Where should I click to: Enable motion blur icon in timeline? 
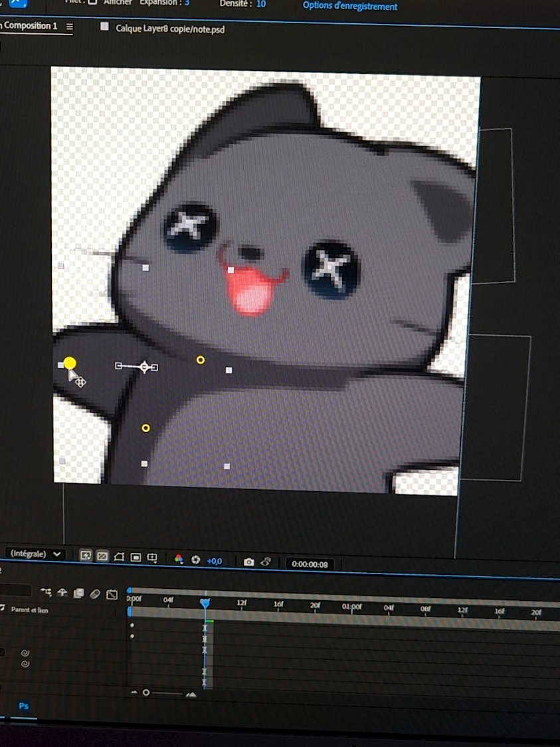point(95,593)
